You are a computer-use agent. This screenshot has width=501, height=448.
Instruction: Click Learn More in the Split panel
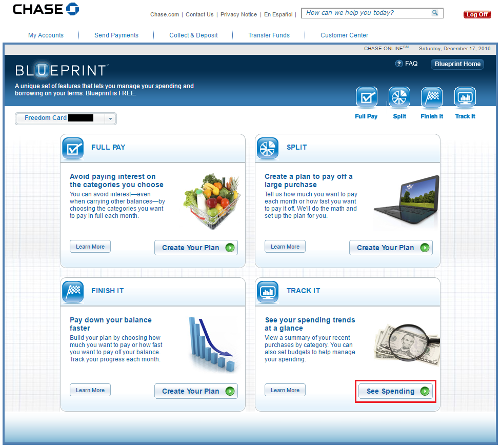click(285, 247)
